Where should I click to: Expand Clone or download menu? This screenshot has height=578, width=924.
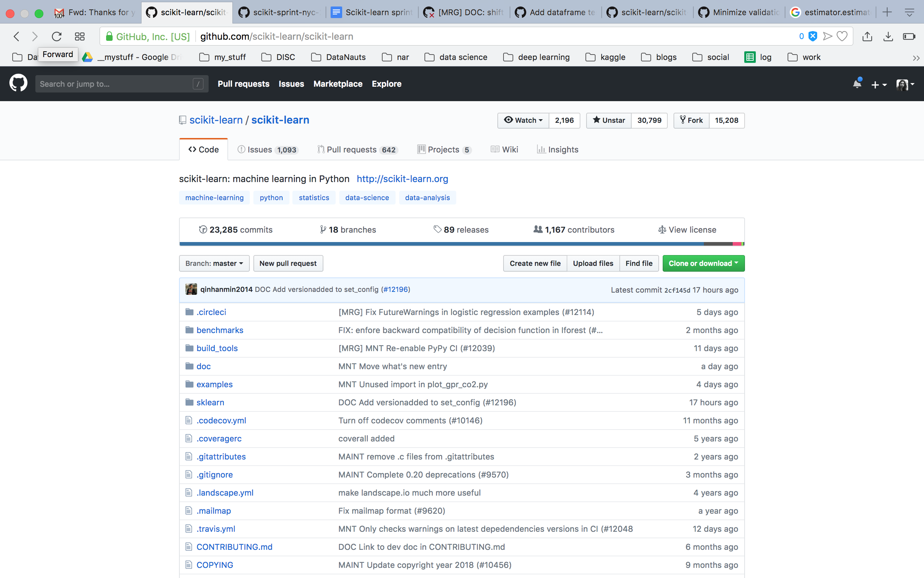coord(703,263)
